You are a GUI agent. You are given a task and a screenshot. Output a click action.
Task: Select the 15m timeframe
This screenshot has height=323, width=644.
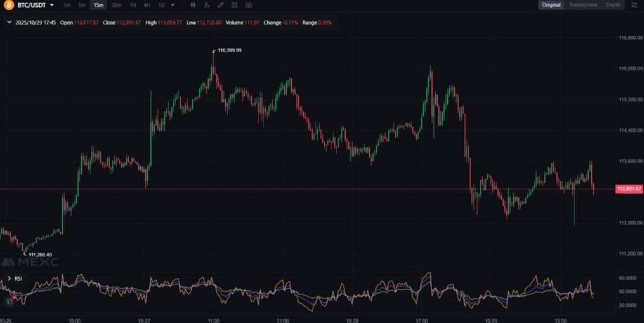(x=98, y=5)
